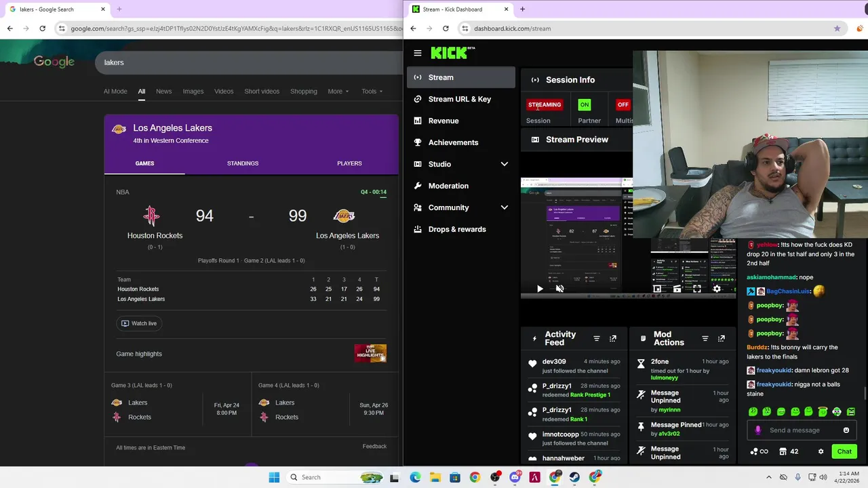Bookmark Kick dashboard with star icon
Viewport: 868px width, 488px height.
(837, 28)
